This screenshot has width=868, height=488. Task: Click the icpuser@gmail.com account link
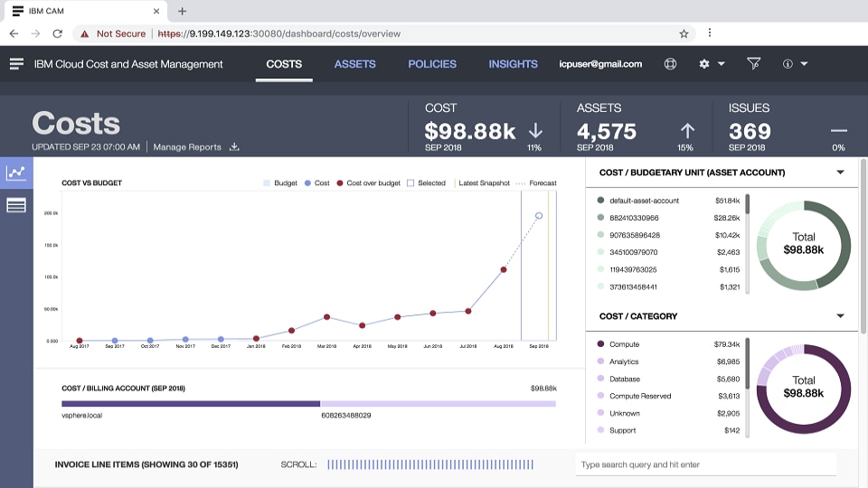click(x=600, y=64)
